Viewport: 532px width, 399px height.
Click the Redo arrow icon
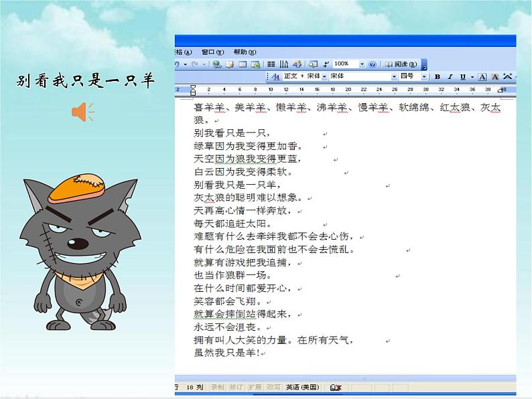coord(195,64)
